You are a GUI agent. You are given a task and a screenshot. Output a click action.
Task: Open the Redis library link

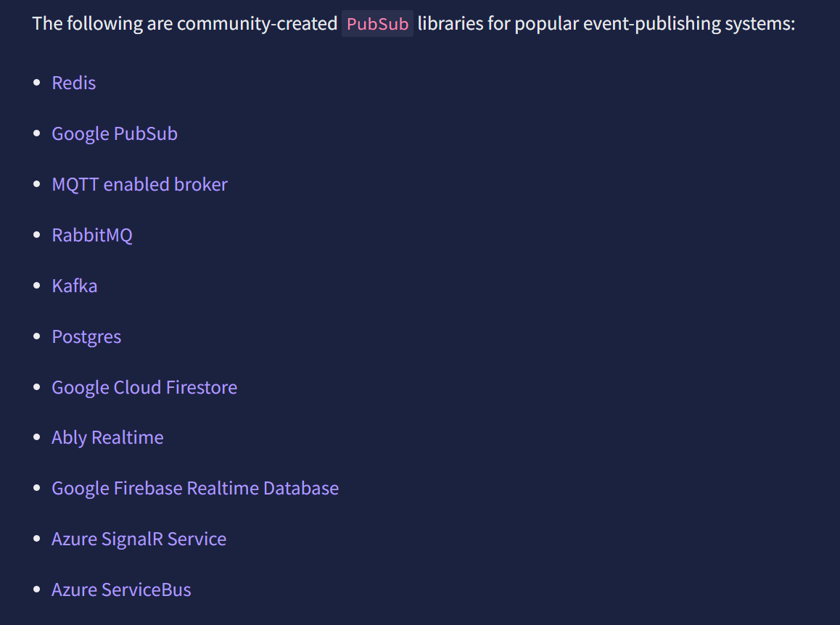click(74, 83)
